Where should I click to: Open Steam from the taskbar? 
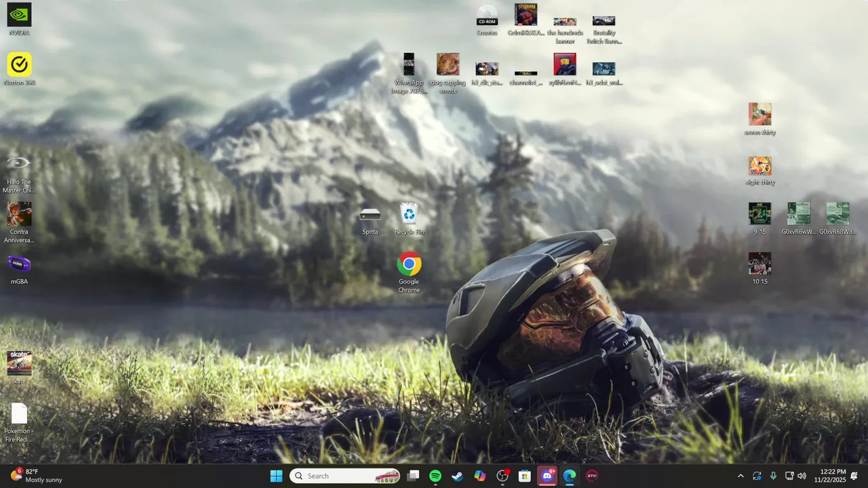458,476
